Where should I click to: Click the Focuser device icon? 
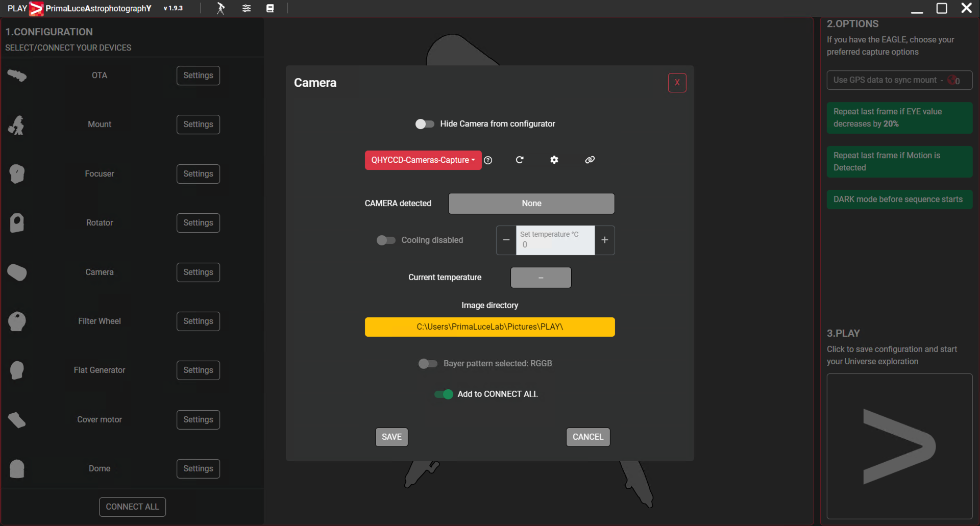click(17, 174)
